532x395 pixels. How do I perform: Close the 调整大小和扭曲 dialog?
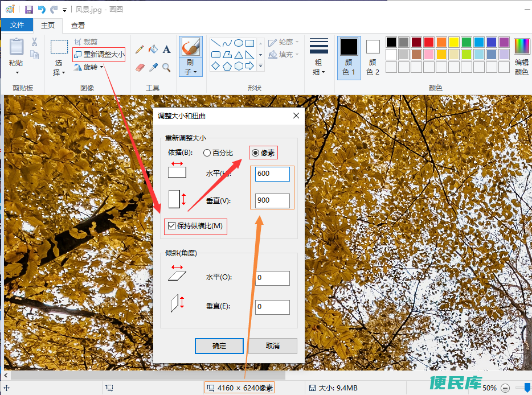coord(296,116)
